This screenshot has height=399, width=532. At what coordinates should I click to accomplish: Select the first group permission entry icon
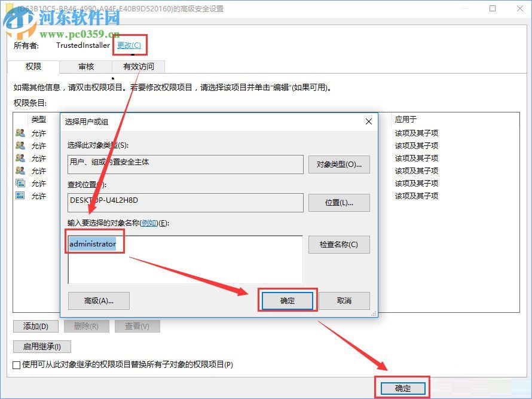click(19, 132)
